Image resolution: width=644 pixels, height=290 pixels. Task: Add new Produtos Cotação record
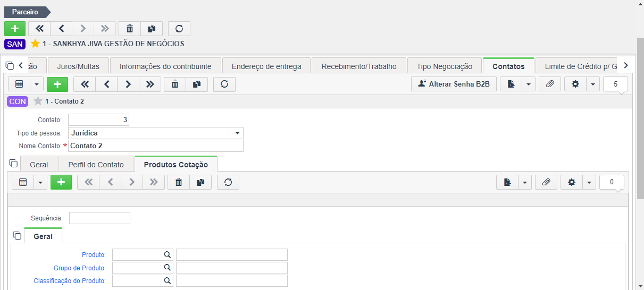point(61,182)
